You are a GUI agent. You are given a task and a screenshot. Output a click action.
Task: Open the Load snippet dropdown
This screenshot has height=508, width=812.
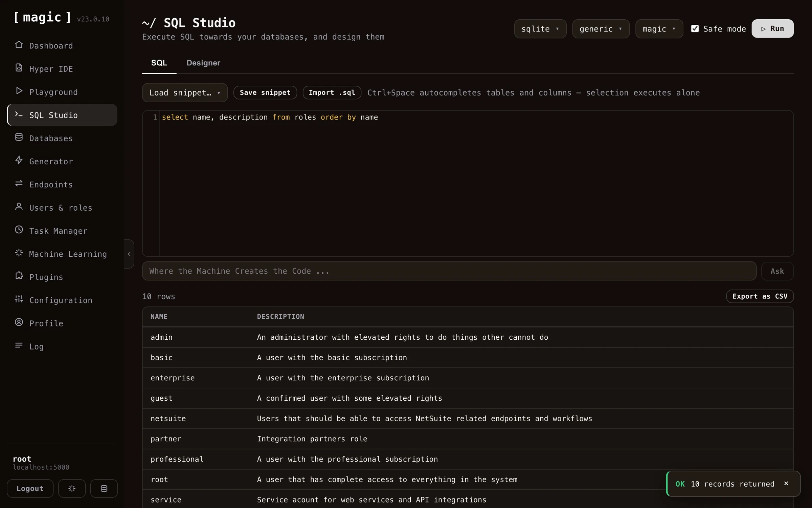tap(185, 92)
